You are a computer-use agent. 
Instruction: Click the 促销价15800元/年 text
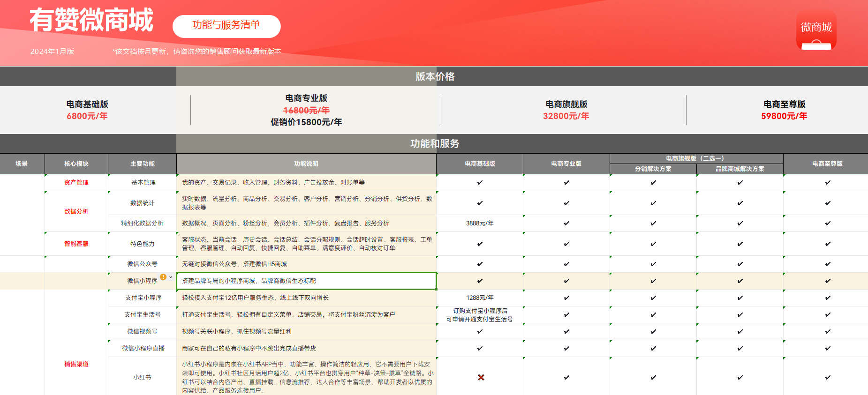(306, 122)
